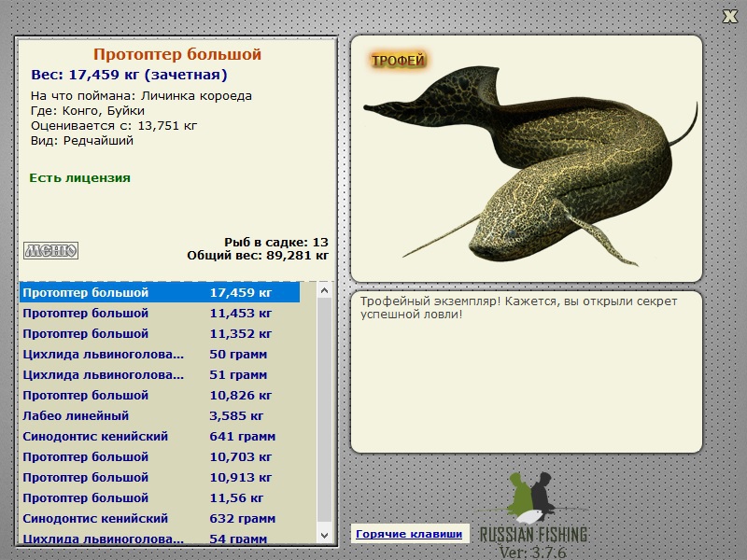Close the fish keepnet window with X
The width and height of the screenshot is (747, 560).
729,17
